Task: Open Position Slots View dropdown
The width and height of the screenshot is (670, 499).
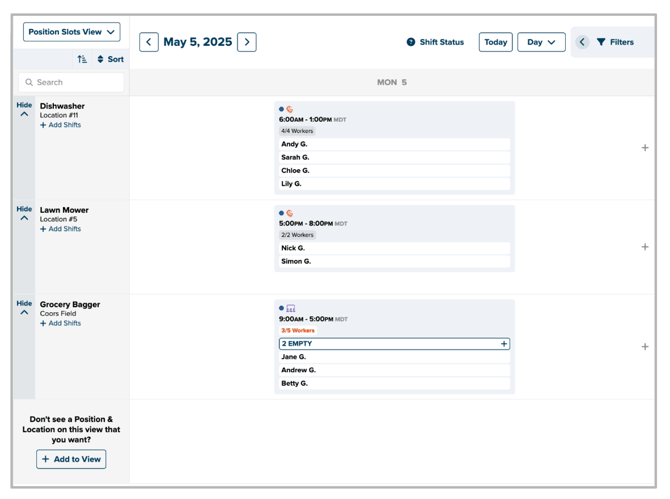Action: pyautogui.click(x=71, y=32)
